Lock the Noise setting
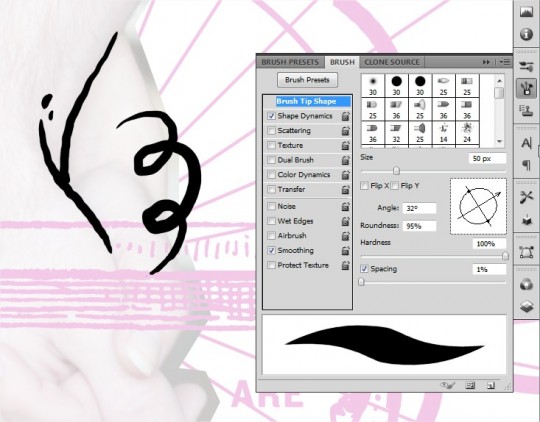540x422 pixels. pos(345,206)
